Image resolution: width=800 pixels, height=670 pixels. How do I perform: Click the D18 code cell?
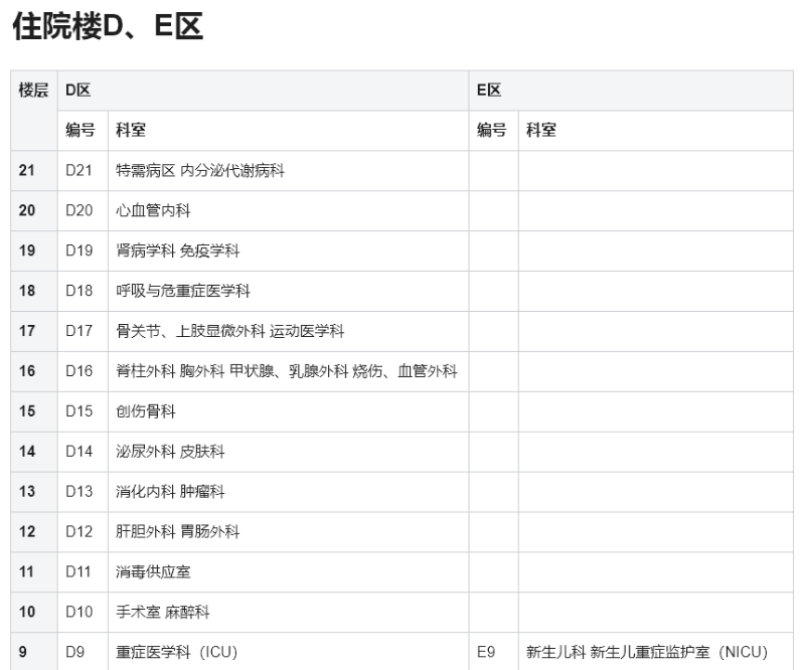pyautogui.click(x=83, y=291)
